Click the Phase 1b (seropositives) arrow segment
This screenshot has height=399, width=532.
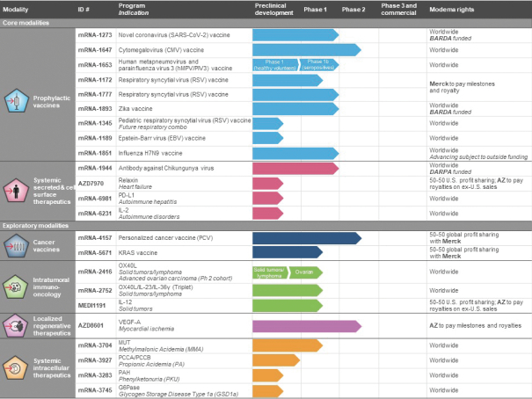pyautogui.click(x=318, y=64)
